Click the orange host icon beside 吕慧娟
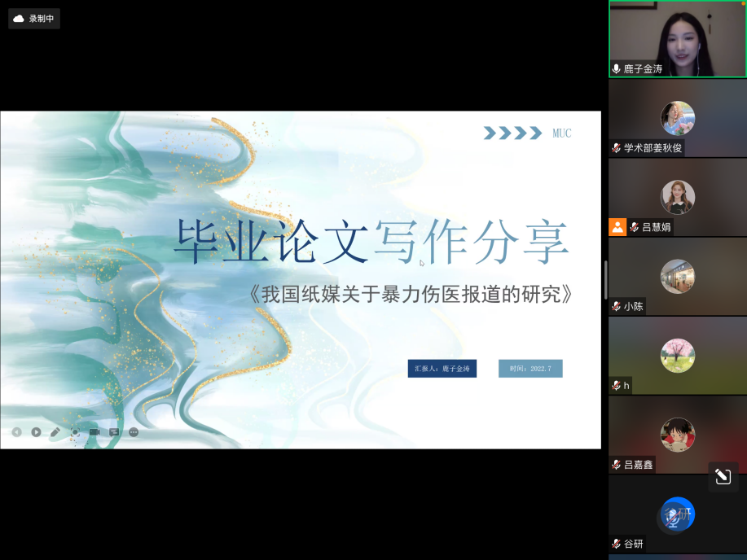This screenshot has width=747, height=560. [x=617, y=227]
